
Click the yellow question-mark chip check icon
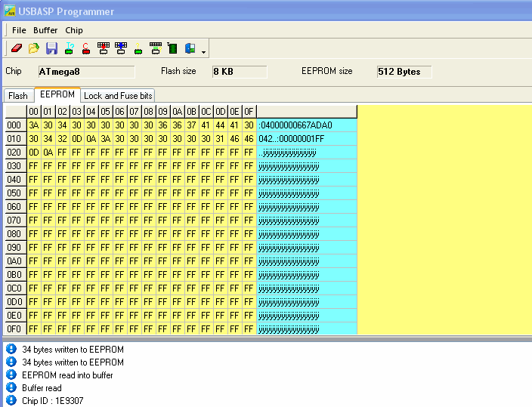pyautogui.click(x=138, y=48)
